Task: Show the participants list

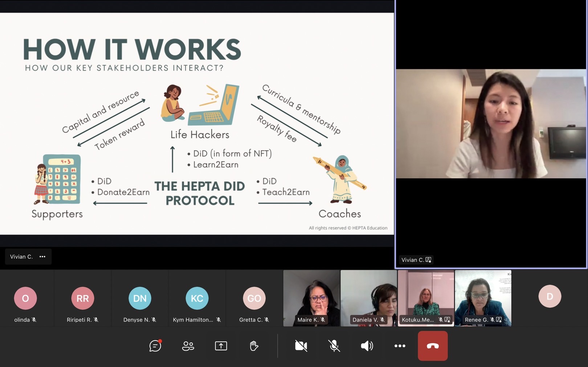Action: (x=188, y=346)
